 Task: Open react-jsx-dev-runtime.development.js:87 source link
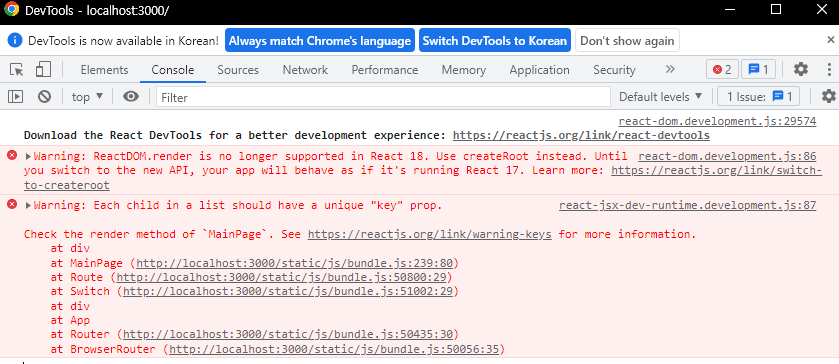pyautogui.click(x=688, y=206)
